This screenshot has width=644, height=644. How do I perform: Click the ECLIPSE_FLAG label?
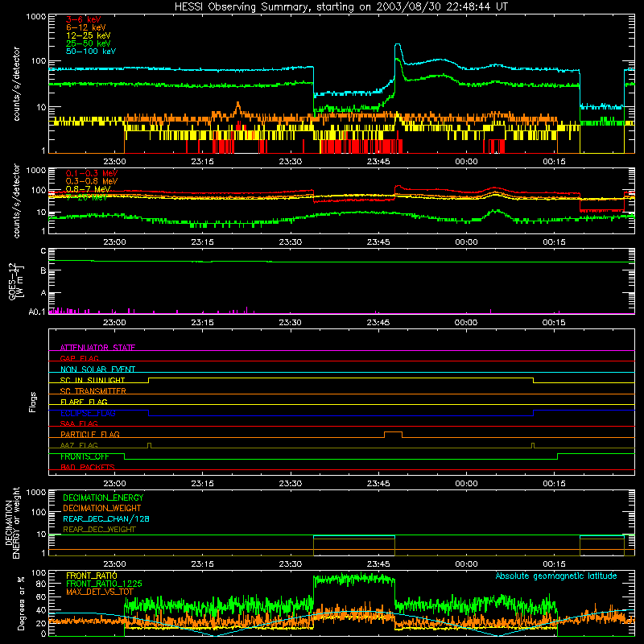tap(88, 413)
